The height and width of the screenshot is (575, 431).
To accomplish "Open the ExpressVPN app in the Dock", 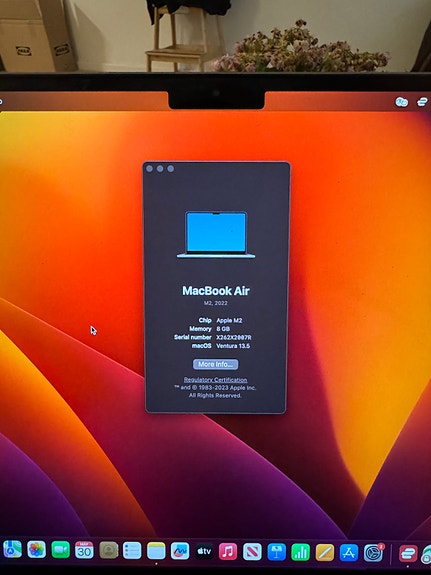I will click(408, 553).
